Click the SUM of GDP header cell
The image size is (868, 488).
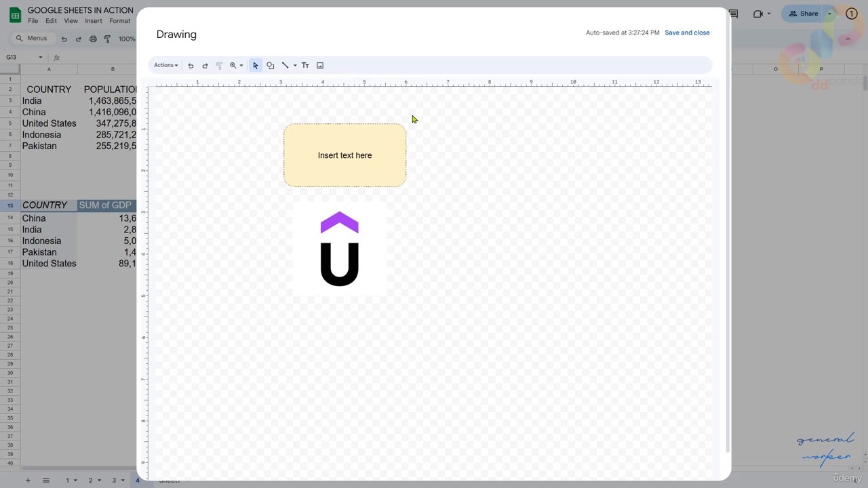pos(105,205)
